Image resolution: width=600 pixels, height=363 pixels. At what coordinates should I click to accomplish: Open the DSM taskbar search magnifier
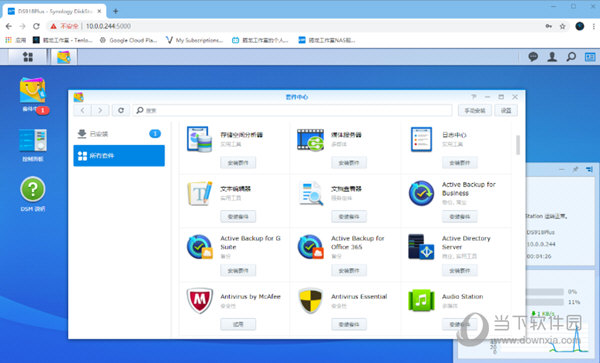pos(571,57)
